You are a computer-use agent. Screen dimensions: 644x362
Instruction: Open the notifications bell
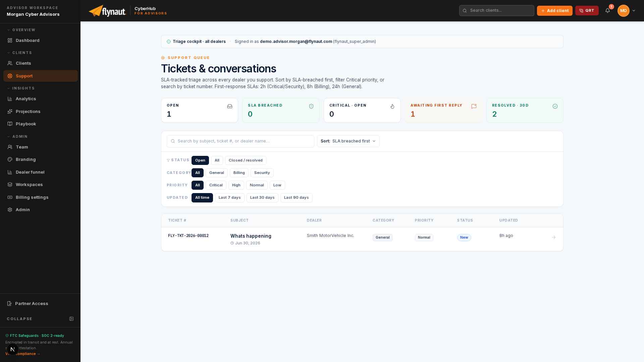607,11
